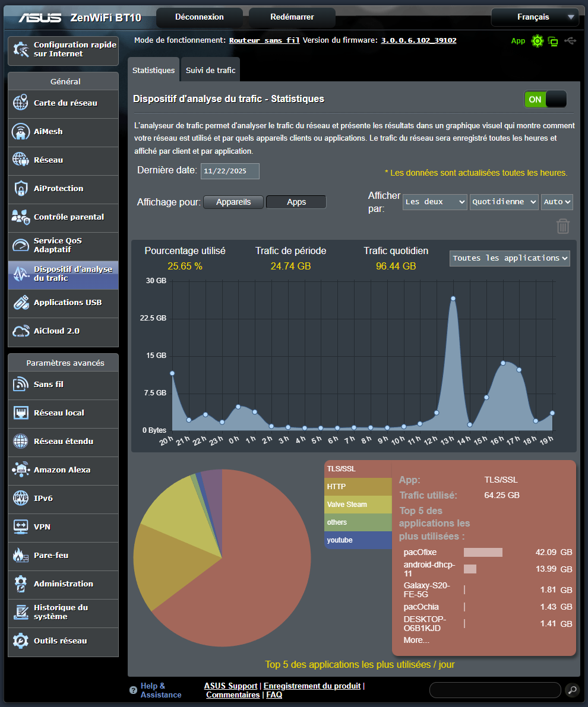The width and height of the screenshot is (588, 707).
Task: Select the Appareils display mode
Action: coord(233,202)
